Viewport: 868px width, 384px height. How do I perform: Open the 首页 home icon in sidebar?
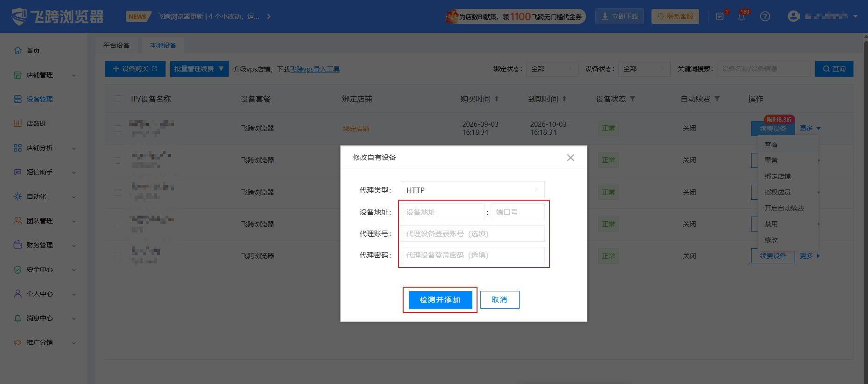18,51
